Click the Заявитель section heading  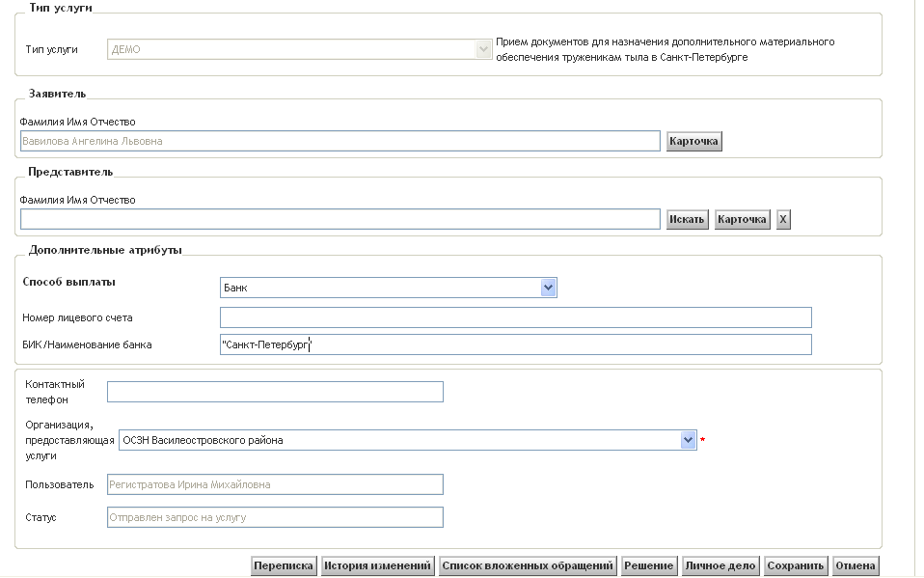tap(57, 94)
